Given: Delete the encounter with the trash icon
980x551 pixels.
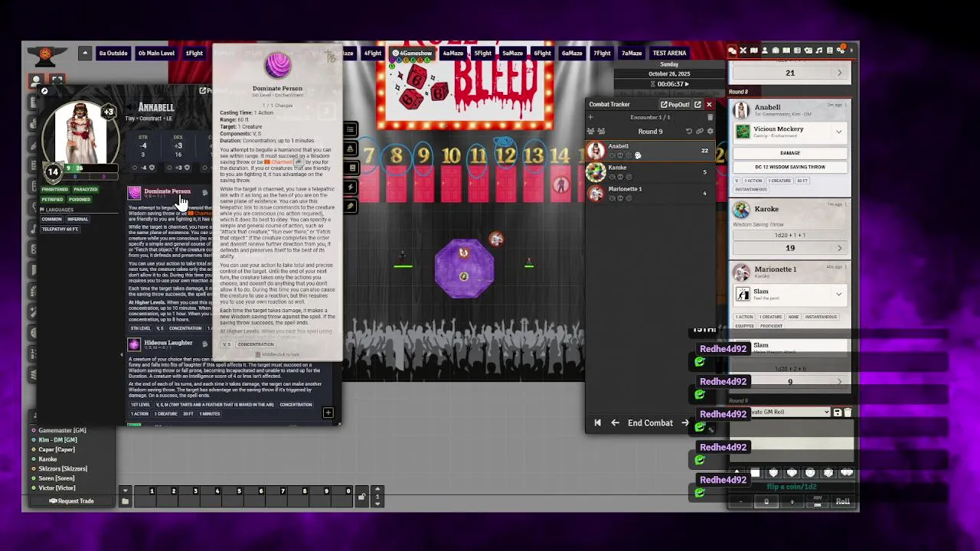Looking at the screenshot, I should [710, 117].
